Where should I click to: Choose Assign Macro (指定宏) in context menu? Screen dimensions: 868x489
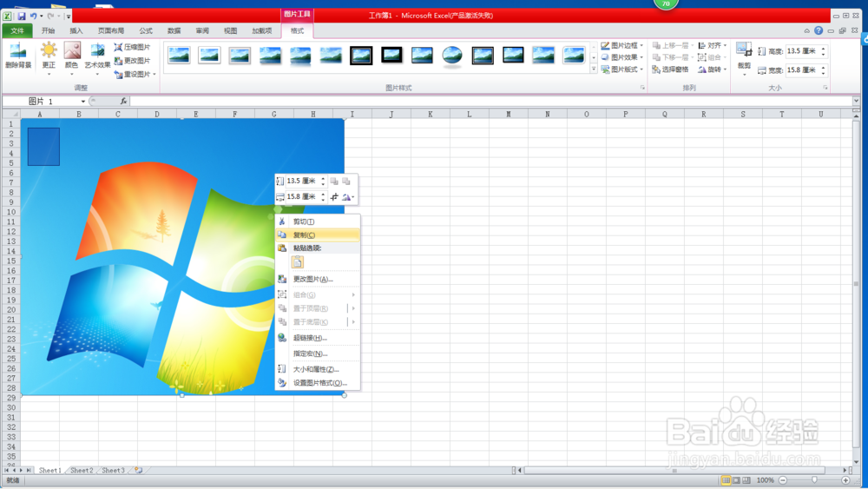(318, 354)
